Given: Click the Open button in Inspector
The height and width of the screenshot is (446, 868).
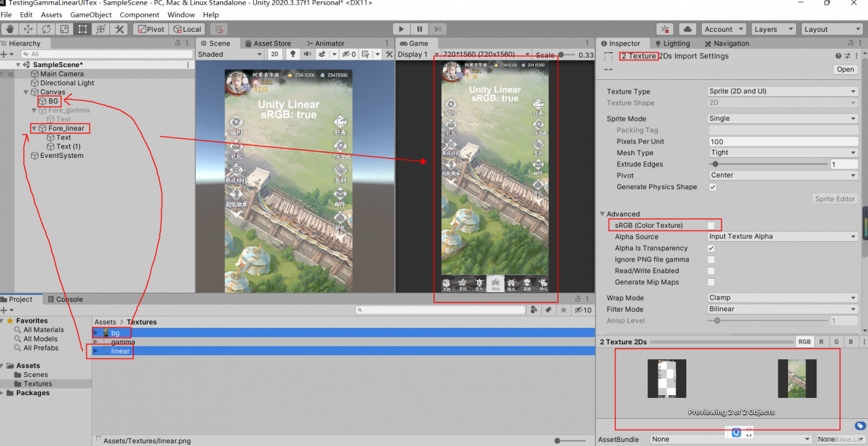Looking at the screenshot, I should pyautogui.click(x=845, y=69).
